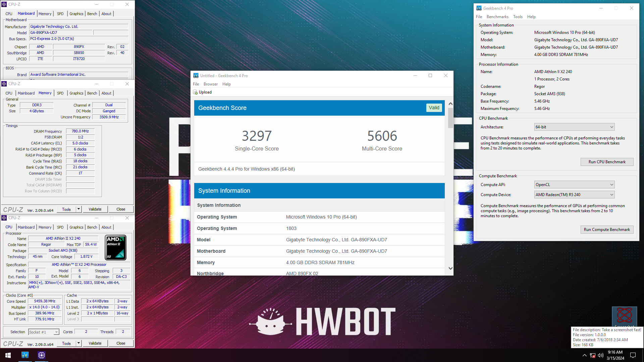Open the File menu in Geekbench 4 Pro

pyautogui.click(x=479, y=17)
